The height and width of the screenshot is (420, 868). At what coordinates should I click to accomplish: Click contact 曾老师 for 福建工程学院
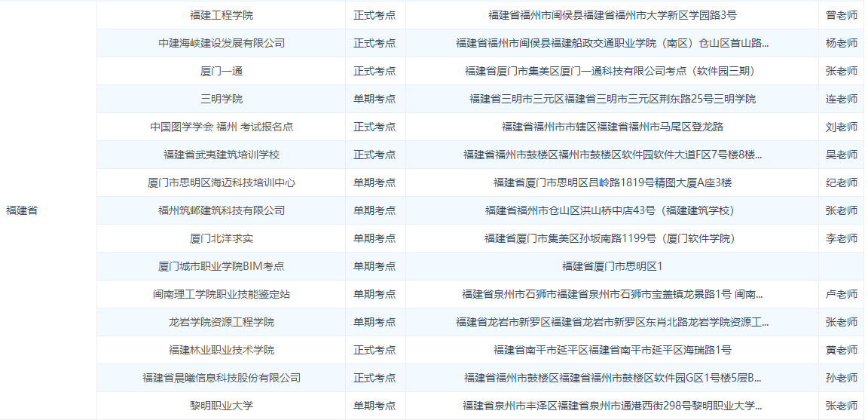[x=841, y=15]
